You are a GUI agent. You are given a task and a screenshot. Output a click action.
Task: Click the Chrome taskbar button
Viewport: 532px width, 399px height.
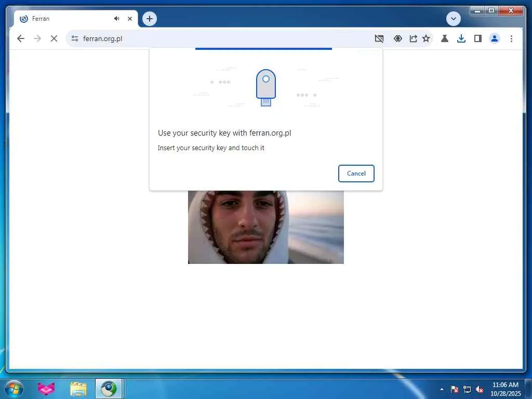[x=109, y=389]
